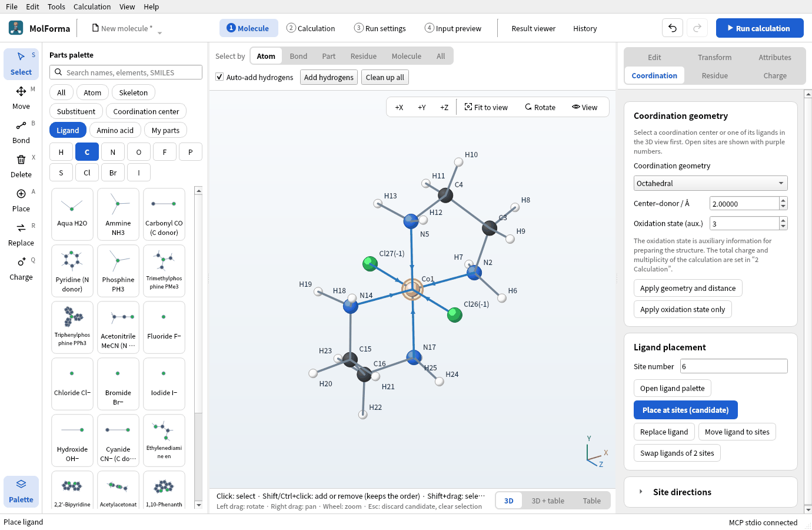Activate the Delete tool
Viewport: 812px width, 530px height.
click(21, 166)
